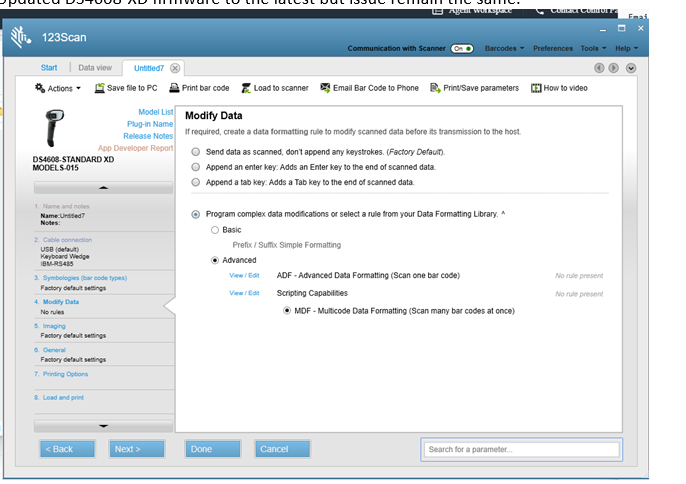Select Append an enter key option
Screen dimensions: 686x484
[196, 167]
